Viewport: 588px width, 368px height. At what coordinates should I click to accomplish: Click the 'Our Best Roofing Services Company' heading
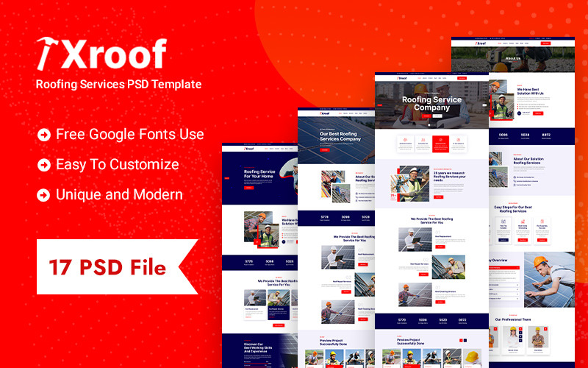tap(340, 136)
